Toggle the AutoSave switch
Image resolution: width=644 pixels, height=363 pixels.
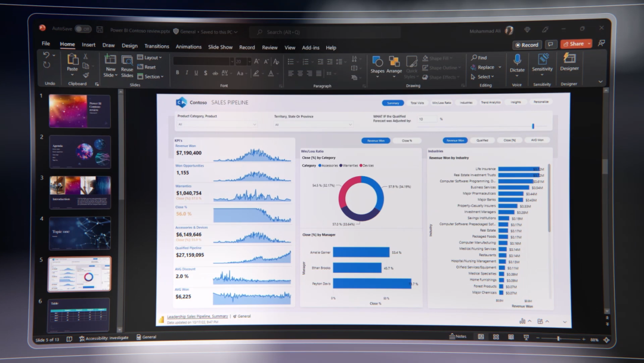click(x=83, y=29)
